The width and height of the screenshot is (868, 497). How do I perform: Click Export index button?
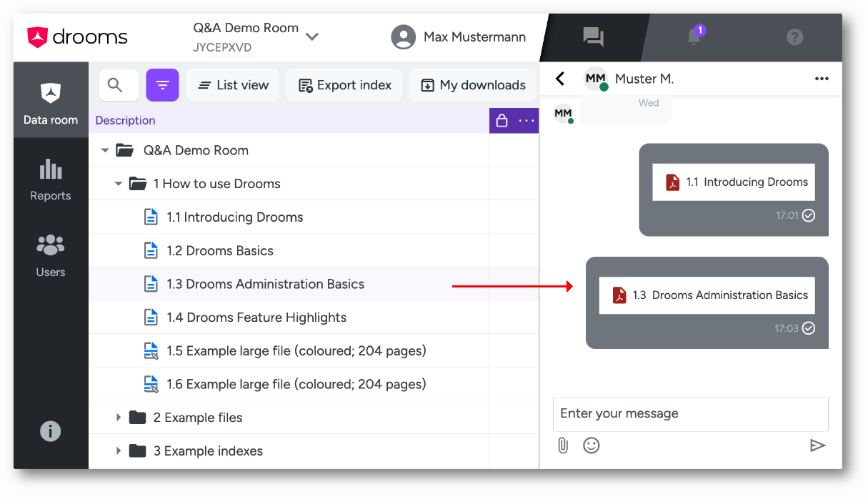click(x=344, y=85)
